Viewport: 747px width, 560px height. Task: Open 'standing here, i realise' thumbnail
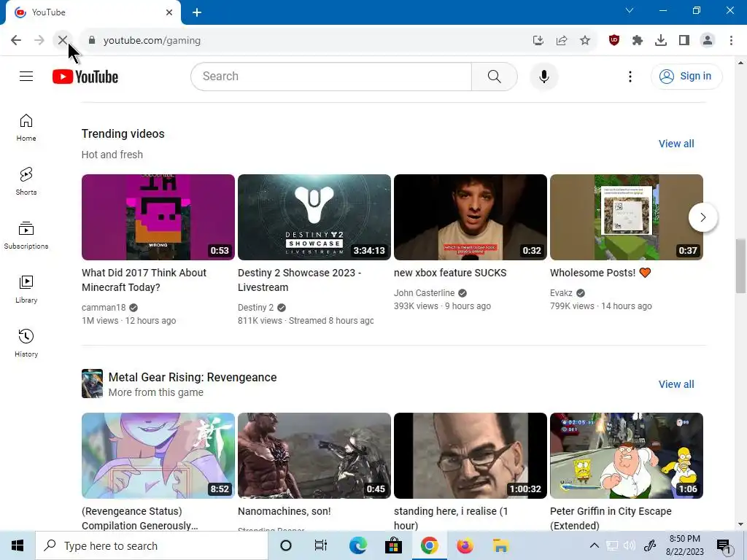click(471, 456)
